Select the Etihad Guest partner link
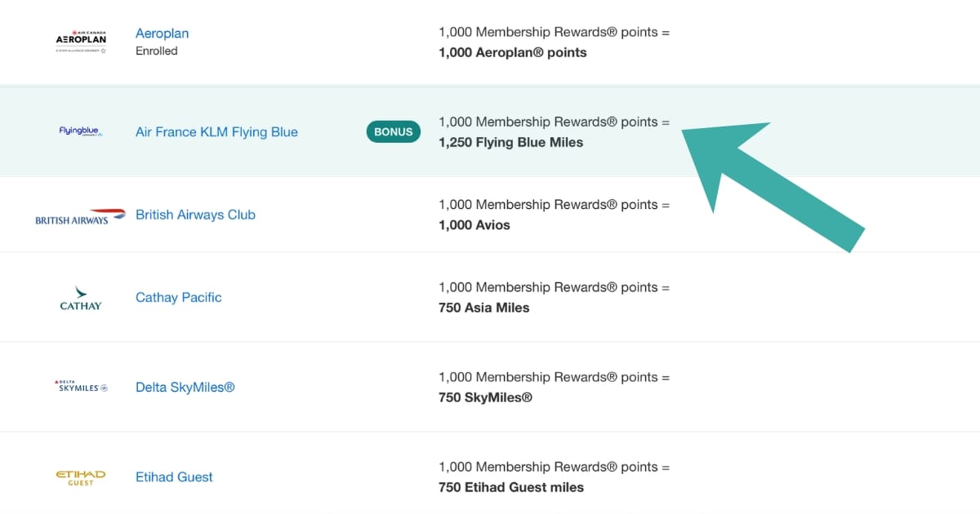 pos(174,477)
